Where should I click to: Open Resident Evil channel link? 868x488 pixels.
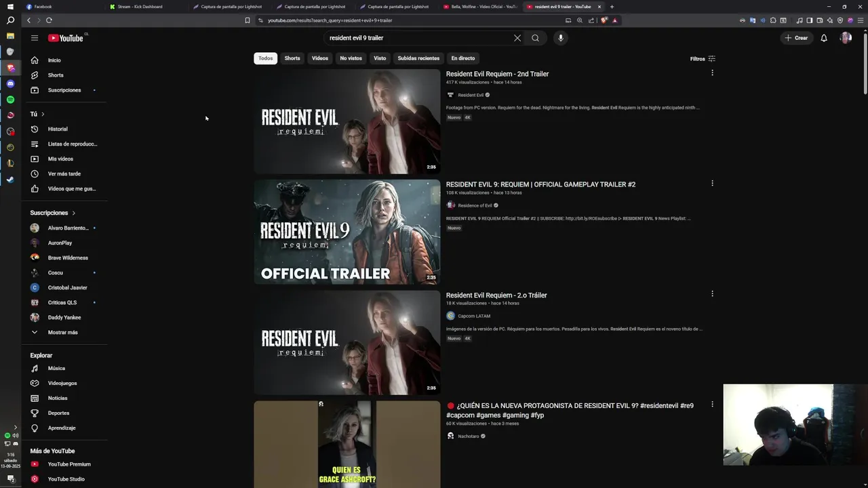tap(471, 95)
